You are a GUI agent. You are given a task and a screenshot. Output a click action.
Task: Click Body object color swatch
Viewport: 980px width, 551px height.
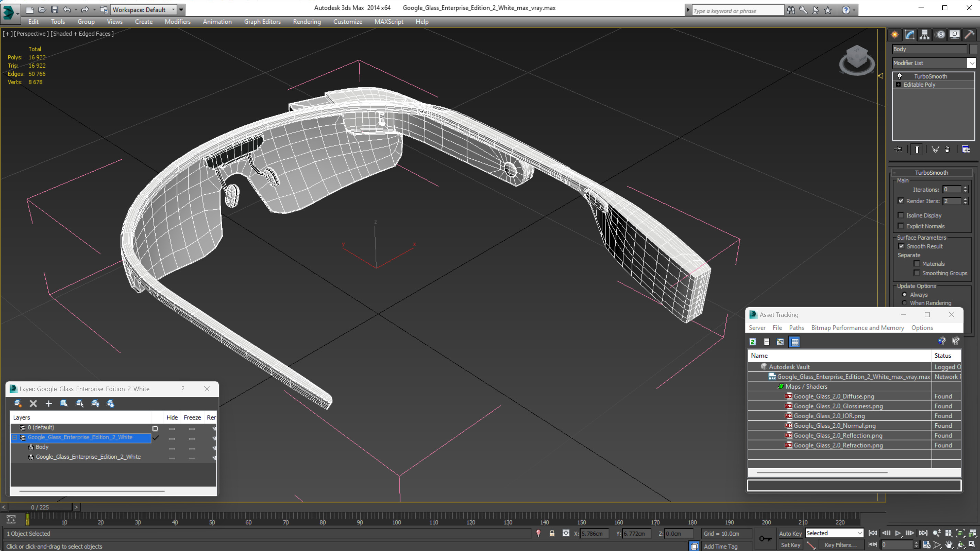pos(973,49)
